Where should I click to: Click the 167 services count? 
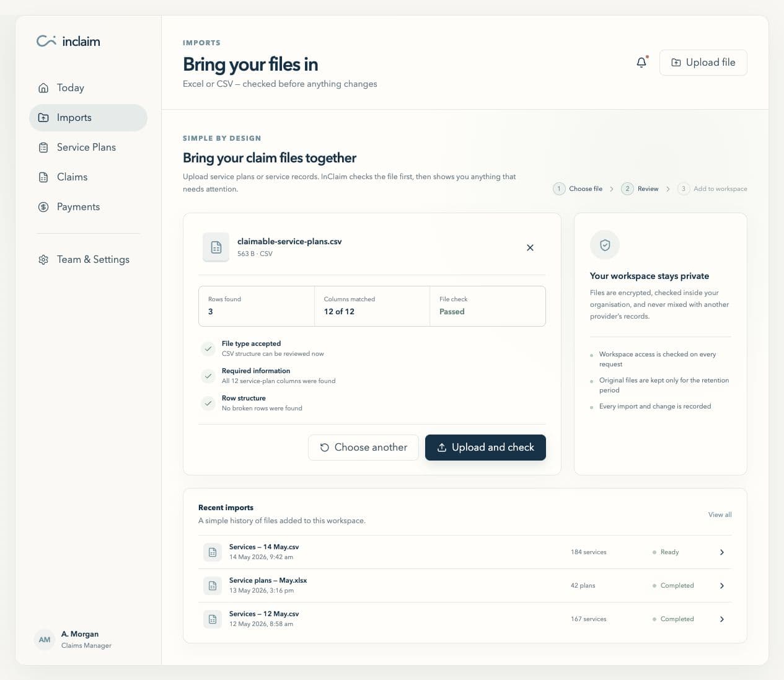(x=589, y=619)
